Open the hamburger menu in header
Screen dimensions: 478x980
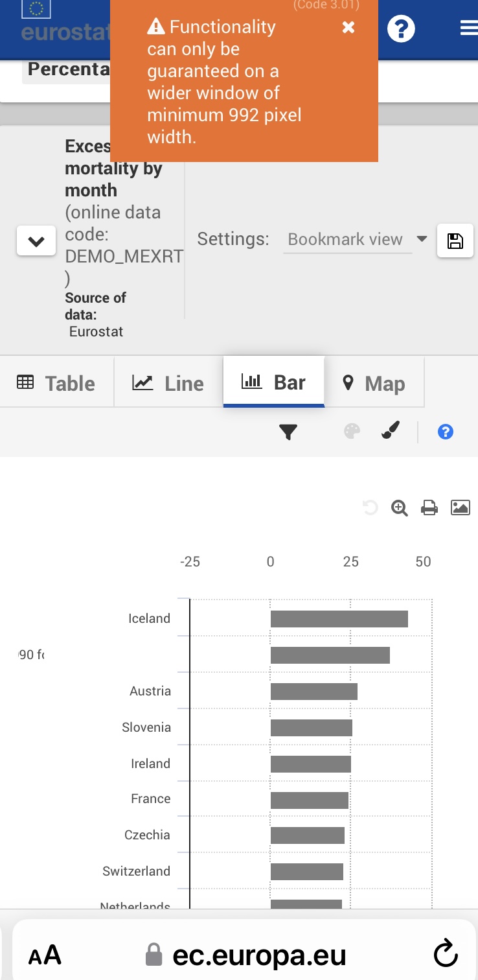coord(468,29)
